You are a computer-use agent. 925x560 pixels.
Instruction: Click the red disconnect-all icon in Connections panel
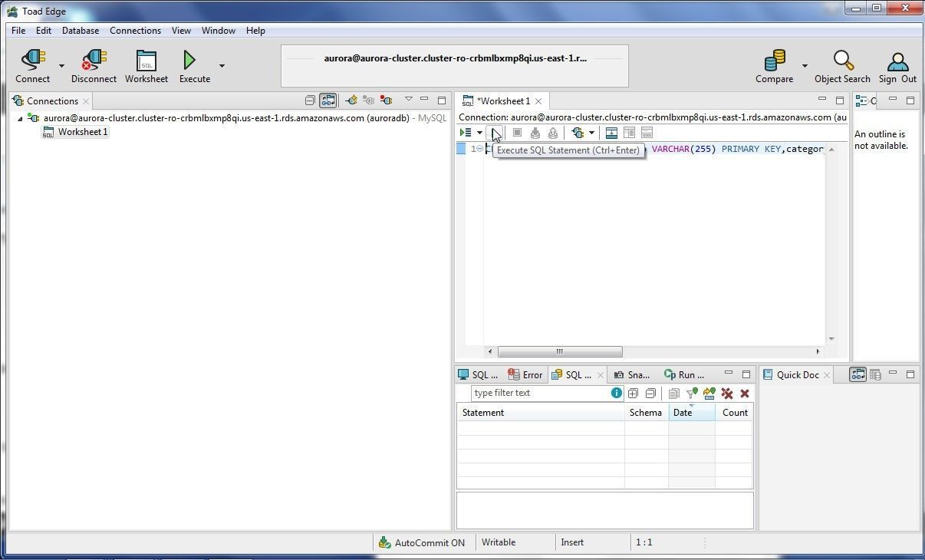click(386, 100)
